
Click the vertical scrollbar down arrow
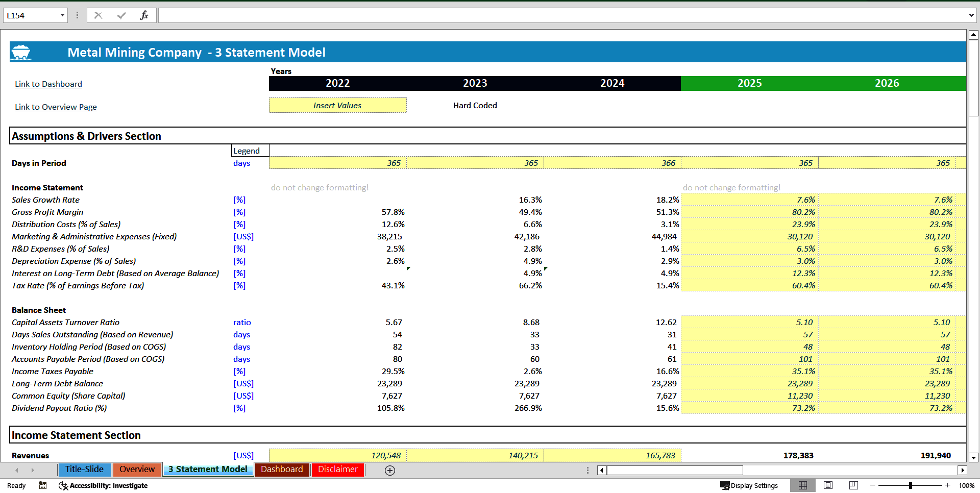(x=973, y=457)
